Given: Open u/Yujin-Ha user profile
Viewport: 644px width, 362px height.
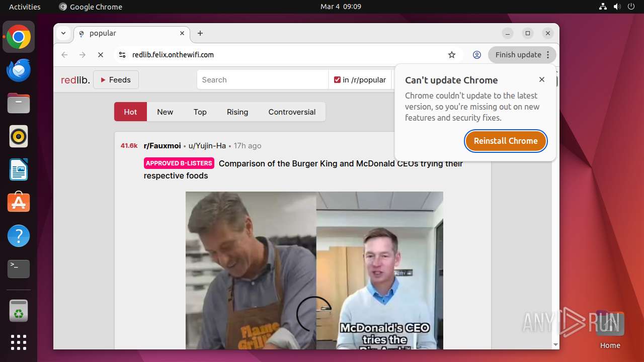Looking at the screenshot, I should [x=207, y=146].
